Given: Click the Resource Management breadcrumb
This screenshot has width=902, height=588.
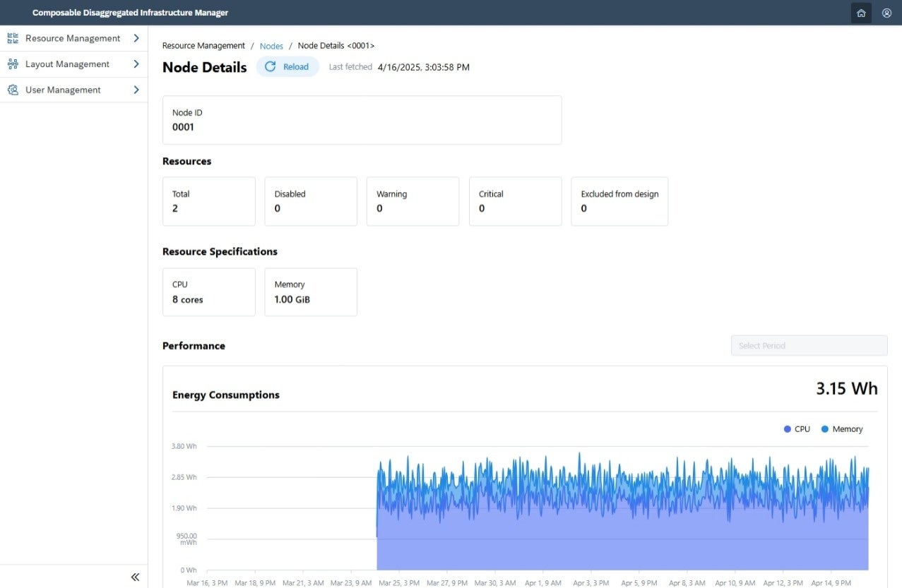Looking at the screenshot, I should click(203, 46).
